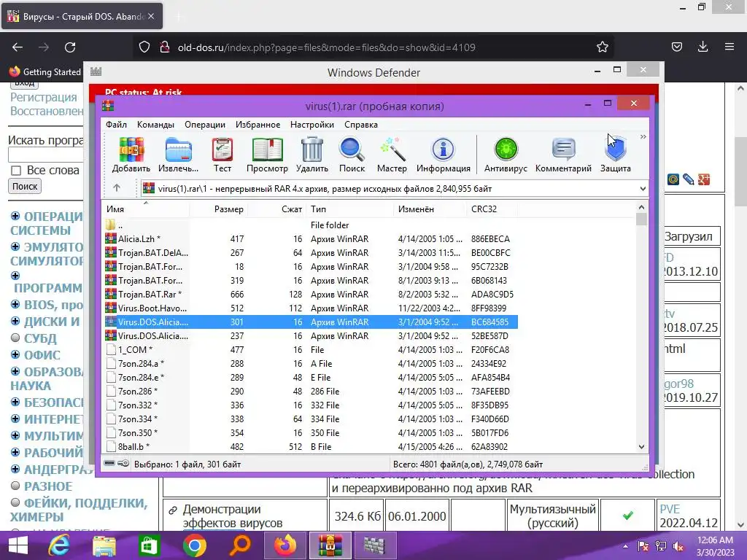
Task: Expand the ЭМУЛЯТОРЫ category plus icon
Action: point(15,246)
